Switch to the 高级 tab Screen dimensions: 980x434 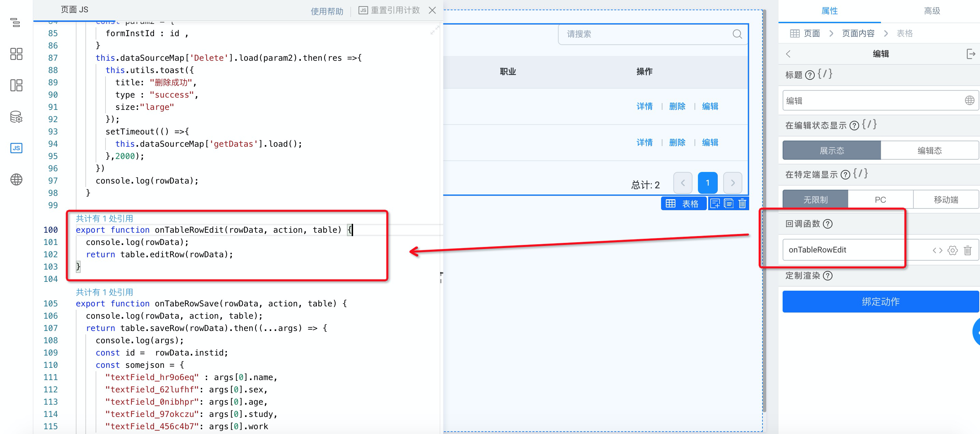point(932,11)
